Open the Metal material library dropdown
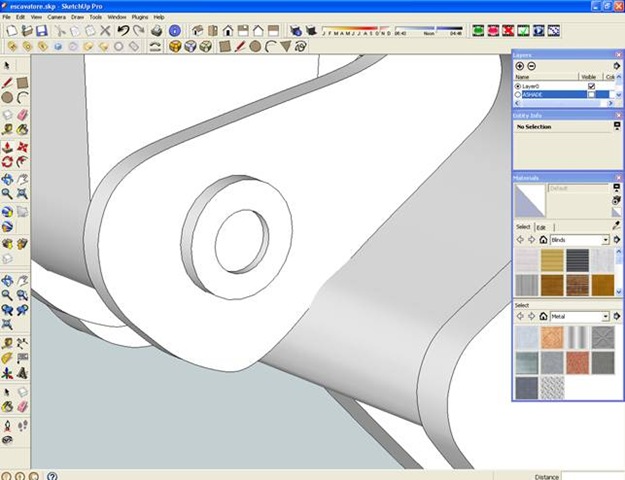 (606, 316)
